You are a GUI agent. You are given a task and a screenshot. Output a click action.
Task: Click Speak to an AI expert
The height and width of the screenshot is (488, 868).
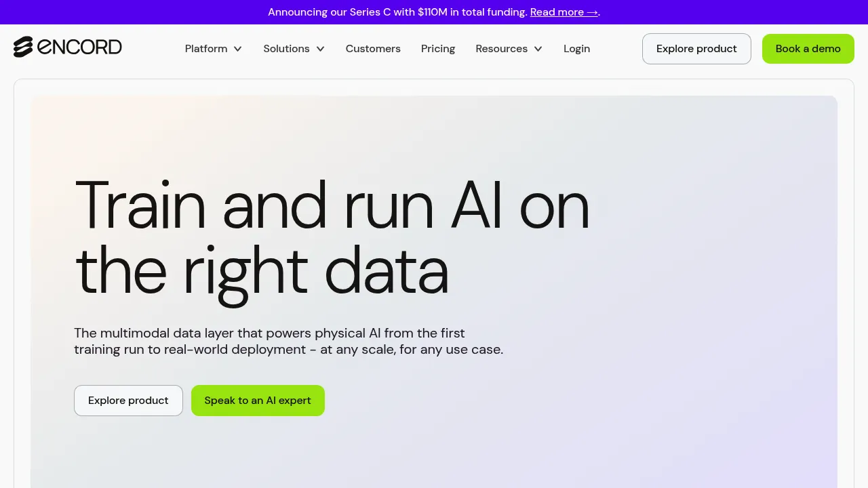point(258,401)
